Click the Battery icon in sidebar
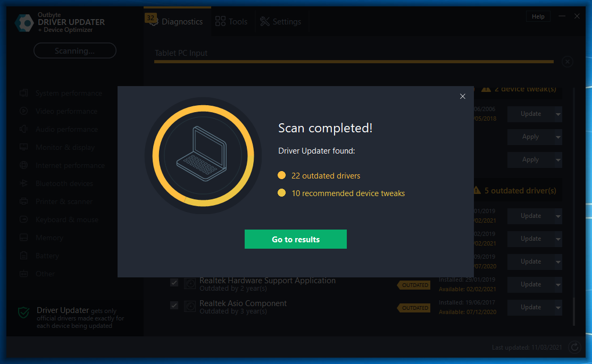Viewport: 592px width, 364px height. point(23,256)
